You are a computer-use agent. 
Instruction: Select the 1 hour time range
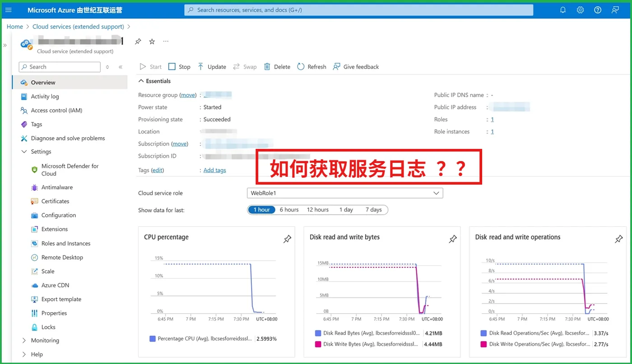coord(261,210)
